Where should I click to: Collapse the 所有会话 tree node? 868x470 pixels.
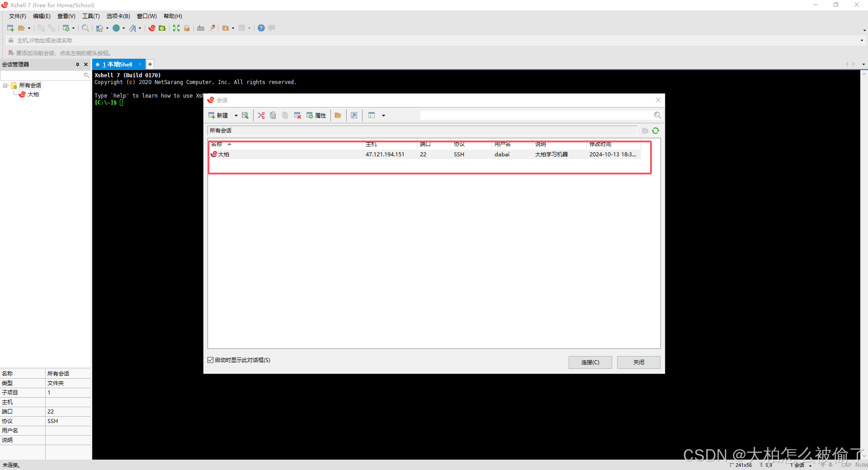click(x=5, y=85)
